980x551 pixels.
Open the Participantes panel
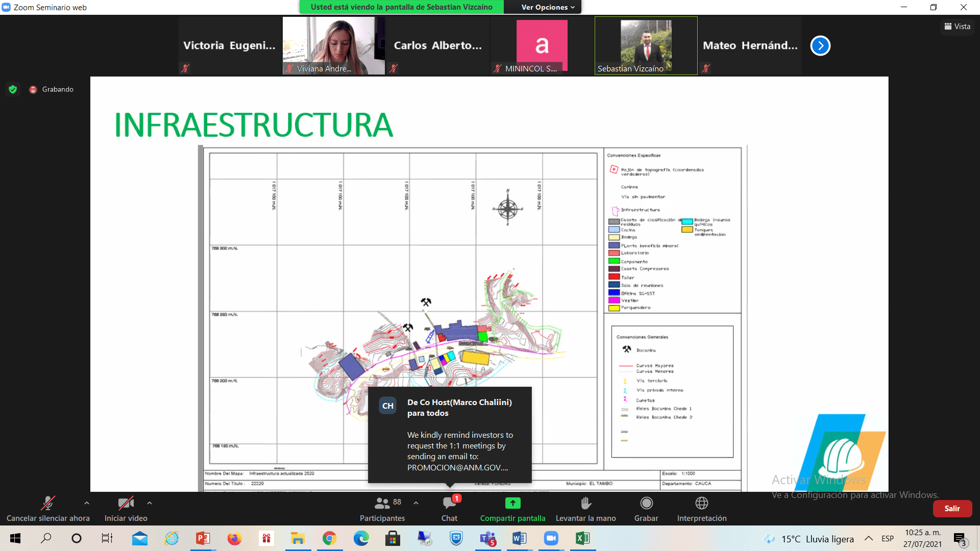pos(382,509)
